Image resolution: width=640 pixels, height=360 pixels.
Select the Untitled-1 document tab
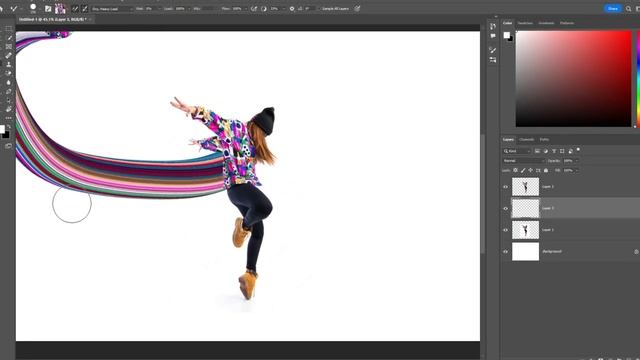click(52, 19)
